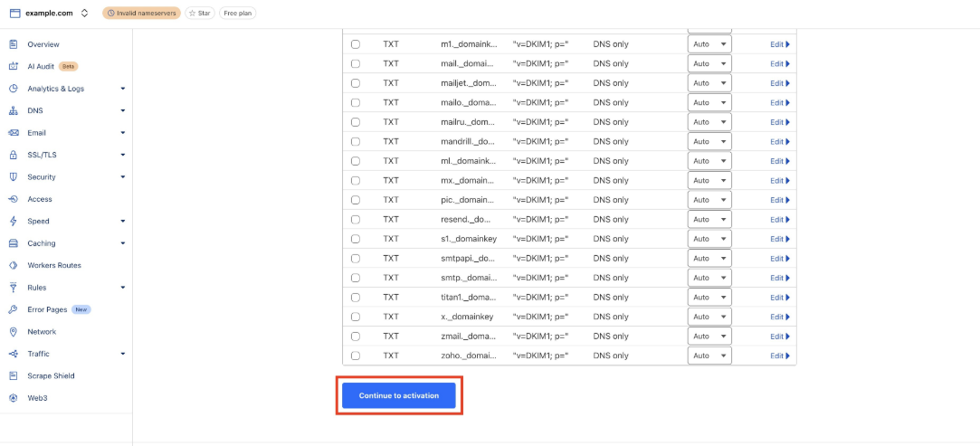
Task: Expand the DNS sidebar submenu
Action: (x=122, y=110)
